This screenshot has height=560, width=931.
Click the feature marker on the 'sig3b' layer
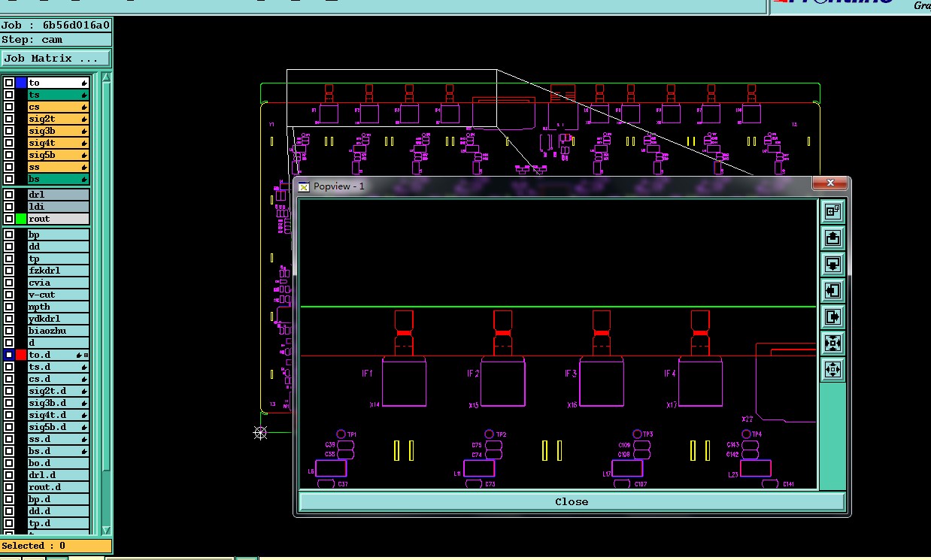tap(84, 131)
